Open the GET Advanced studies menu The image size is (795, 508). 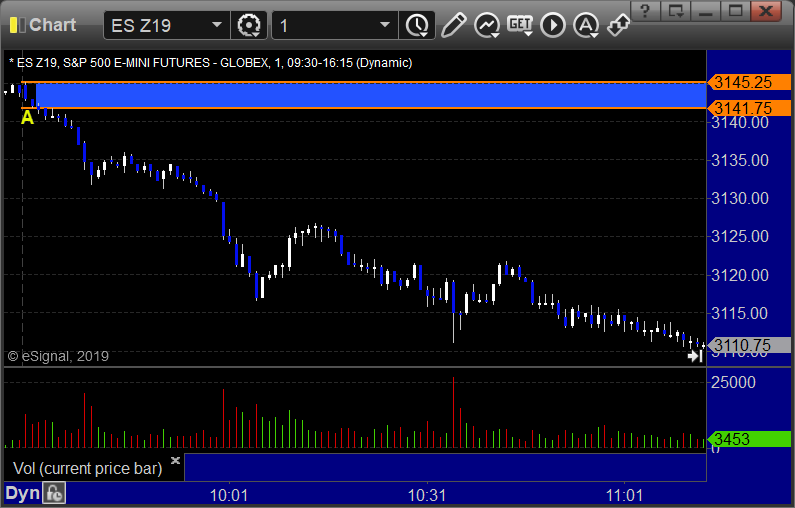click(520, 25)
